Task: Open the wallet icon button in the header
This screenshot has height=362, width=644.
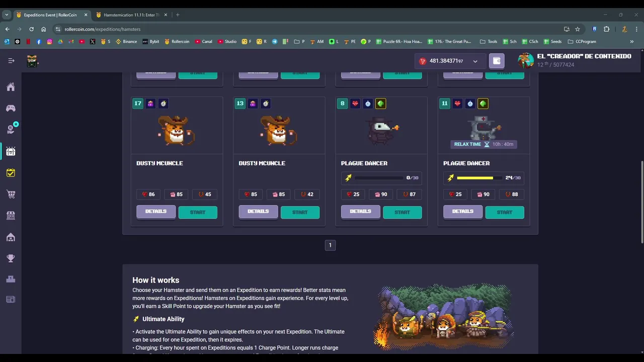Action: (x=497, y=61)
